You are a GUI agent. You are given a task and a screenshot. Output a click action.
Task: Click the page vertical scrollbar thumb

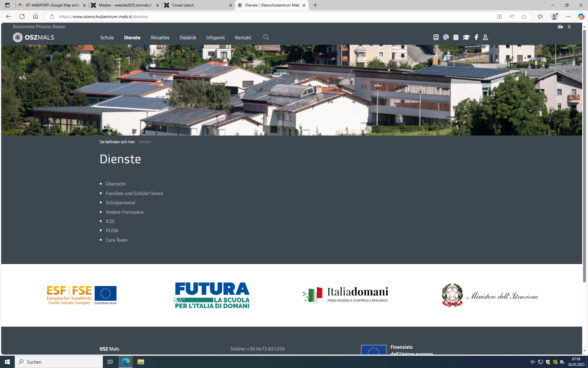[584, 156]
